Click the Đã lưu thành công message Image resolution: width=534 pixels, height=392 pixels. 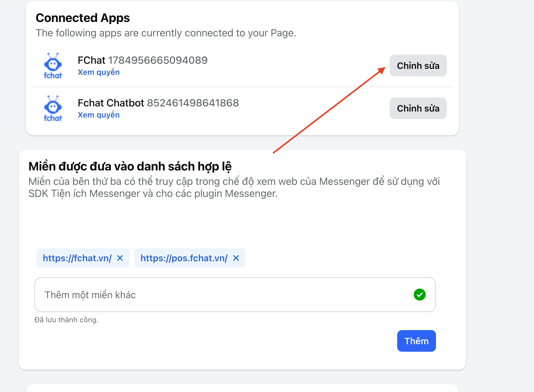(66, 320)
